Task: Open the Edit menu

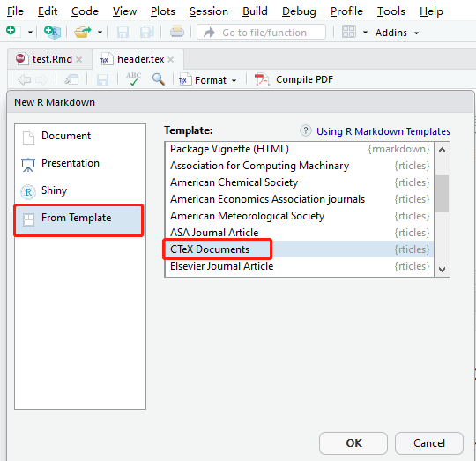Action: tap(48, 11)
